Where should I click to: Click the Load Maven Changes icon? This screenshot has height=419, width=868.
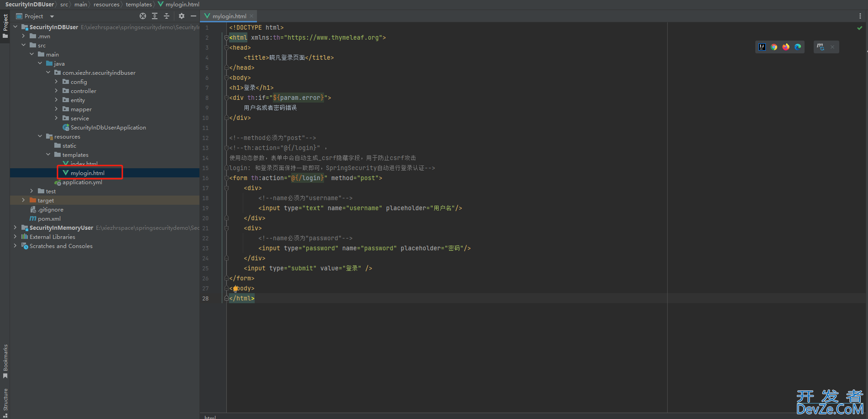tap(821, 47)
